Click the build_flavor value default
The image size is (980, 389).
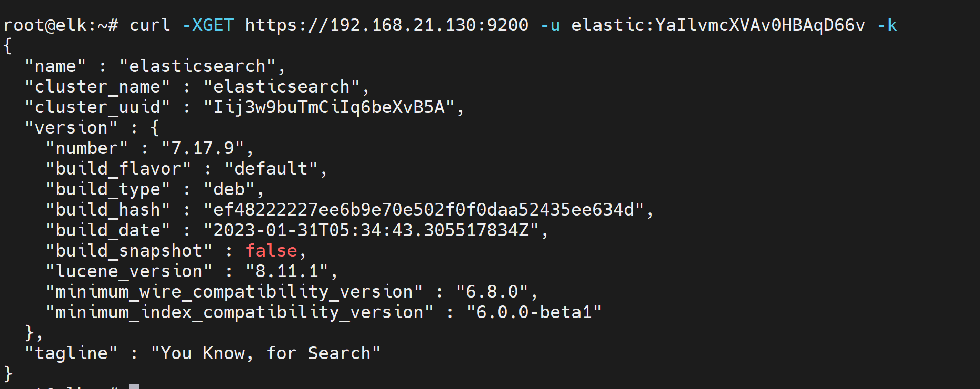pos(271,169)
